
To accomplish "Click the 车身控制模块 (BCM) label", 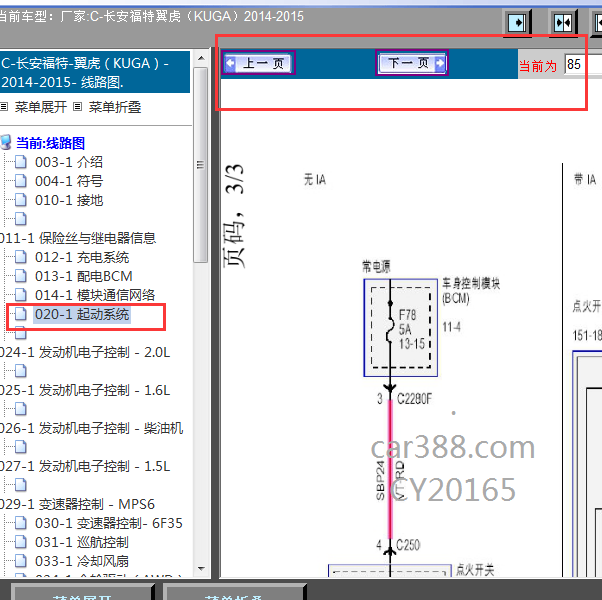I will pos(471,291).
